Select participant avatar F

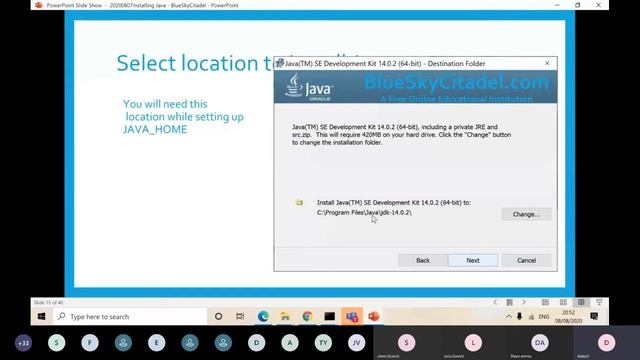pos(90,343)
